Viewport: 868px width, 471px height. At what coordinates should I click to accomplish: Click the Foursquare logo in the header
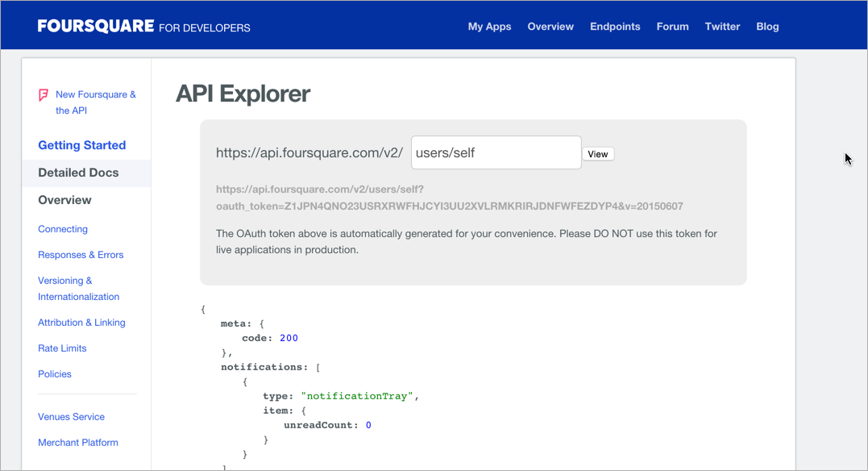click(x=96, y=26)
